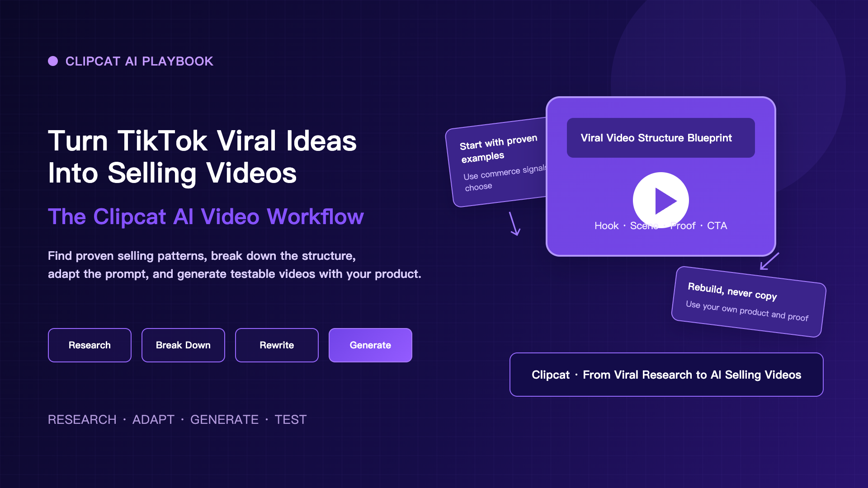This screenshot has width=868, height=488.
Task: Click the purple dot beside CLIPCAT AI PLAYBOOK
Action: pyautogui.click(x=53, y=61)
